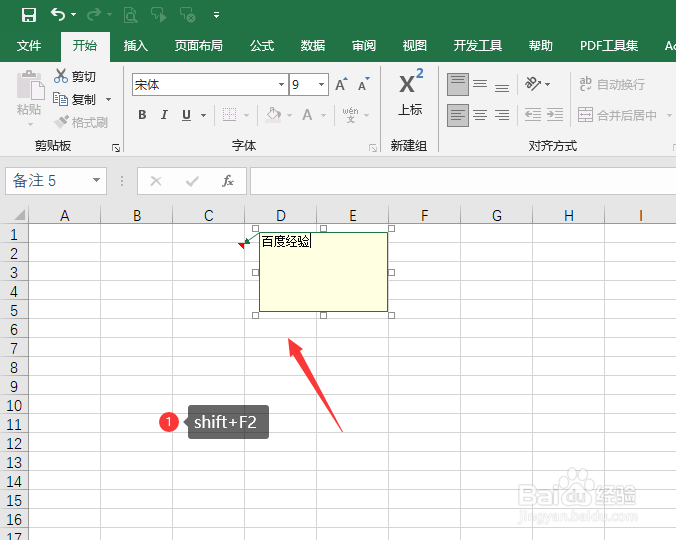Screen dimensions: 676x540
Task: Expand the name box dropdown arrow
Action: coord(97,181)
